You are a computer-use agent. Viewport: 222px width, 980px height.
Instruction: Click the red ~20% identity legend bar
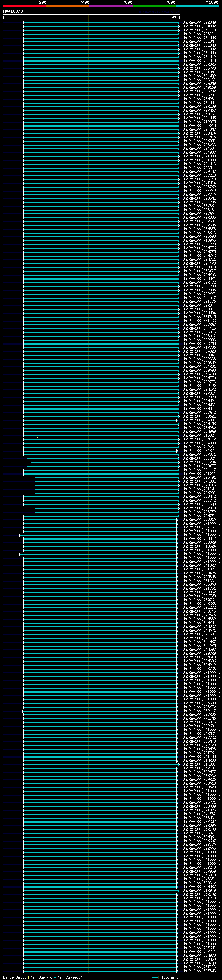[x=25, y=6]
